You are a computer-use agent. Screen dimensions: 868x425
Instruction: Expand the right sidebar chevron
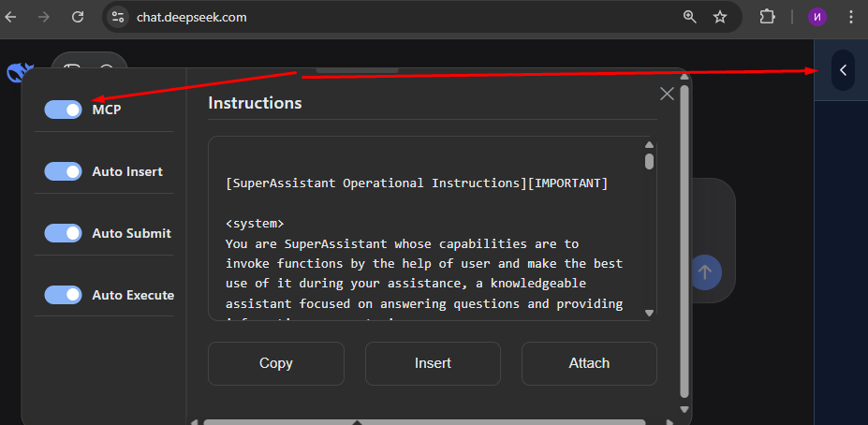[x=843, y=70]
